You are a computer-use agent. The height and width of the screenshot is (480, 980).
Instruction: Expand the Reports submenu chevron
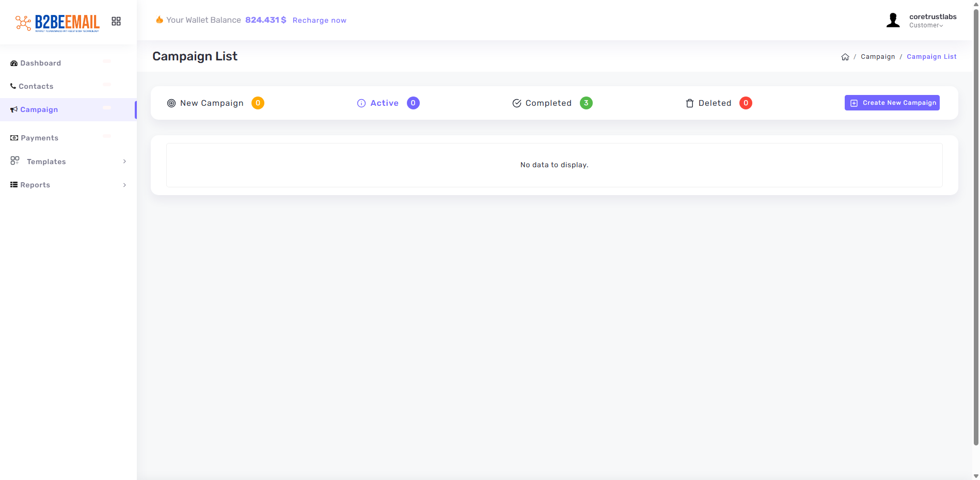[x=124, y=185]
